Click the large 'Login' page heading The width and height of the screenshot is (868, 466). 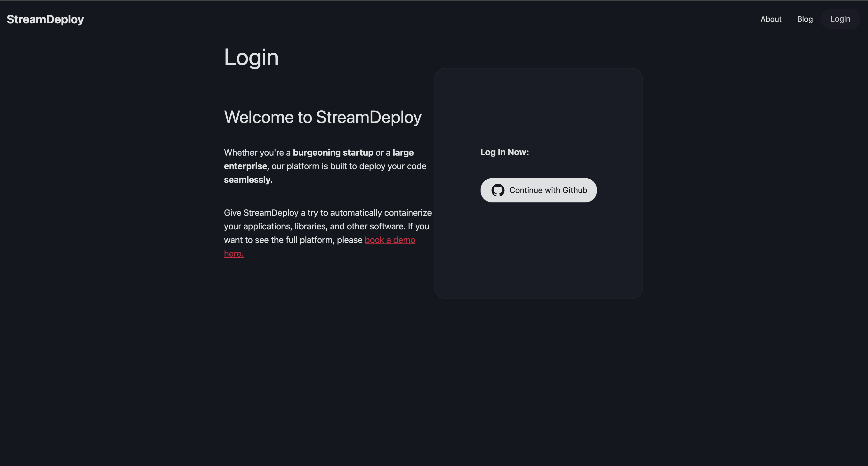click(x=251, y=57)
